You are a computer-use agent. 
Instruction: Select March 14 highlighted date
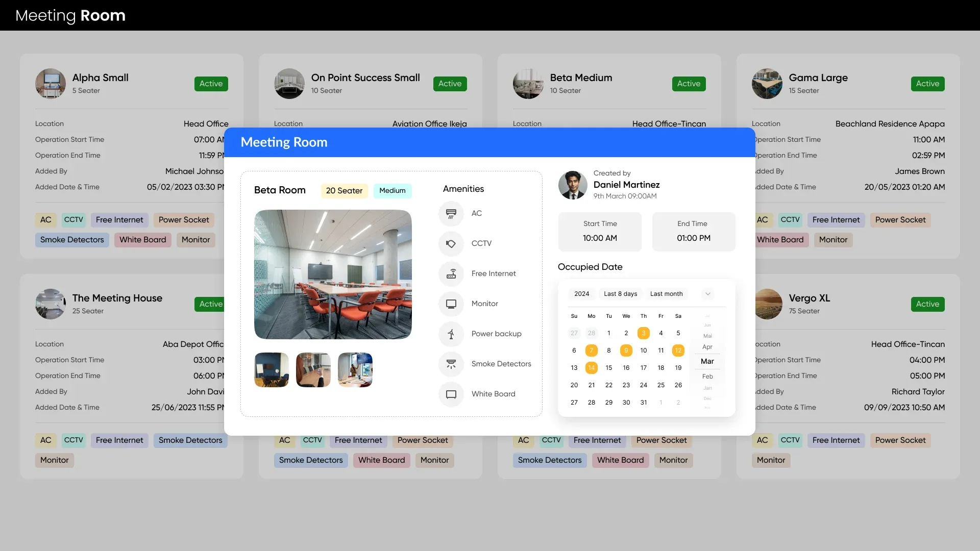[591, 368]
